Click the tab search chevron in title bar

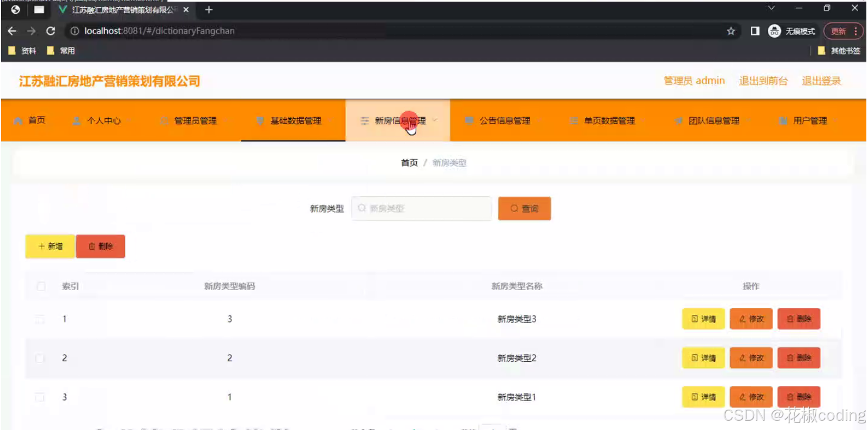(x=771, y=8)
